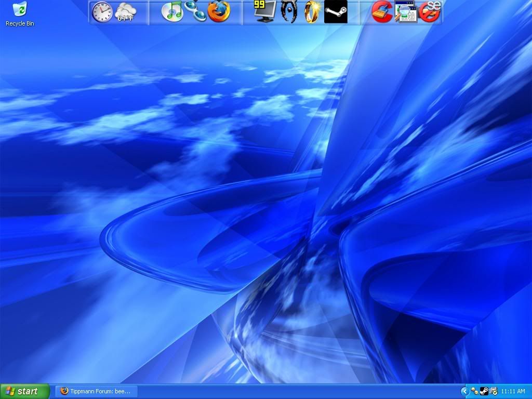Click the network connection tray icon
Screen dimensions: 532x399
493,391
